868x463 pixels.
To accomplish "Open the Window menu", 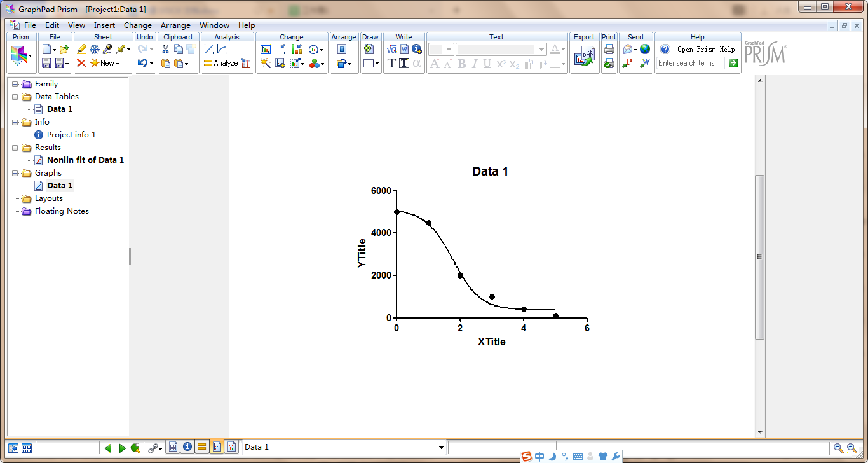I will tap(214, 25).
